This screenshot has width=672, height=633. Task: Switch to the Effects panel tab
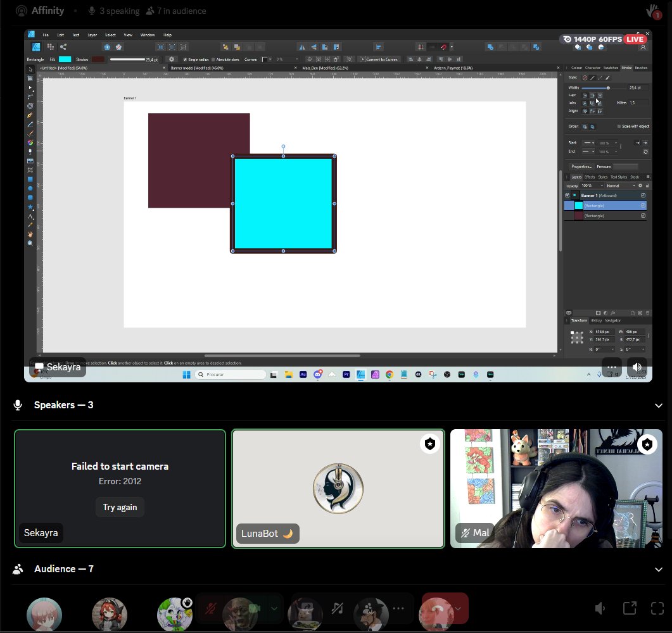[x=590, y=177]
